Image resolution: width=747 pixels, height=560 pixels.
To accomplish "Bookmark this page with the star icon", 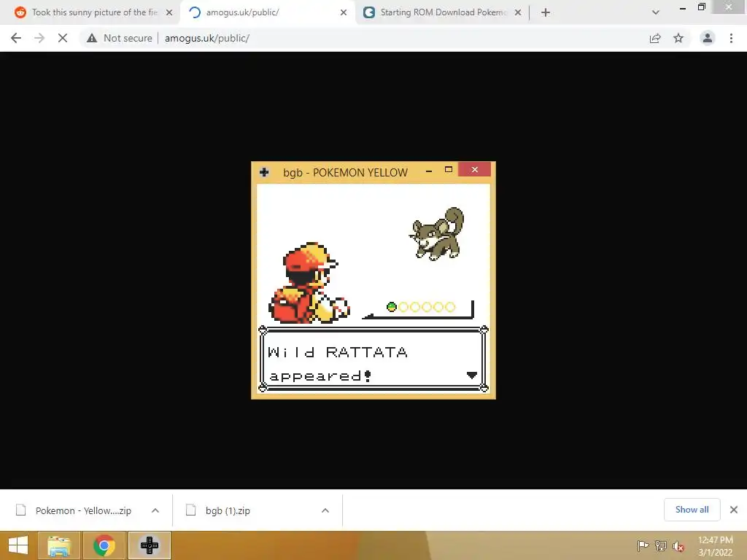I will pyautogui.click(x=678, y=38).
